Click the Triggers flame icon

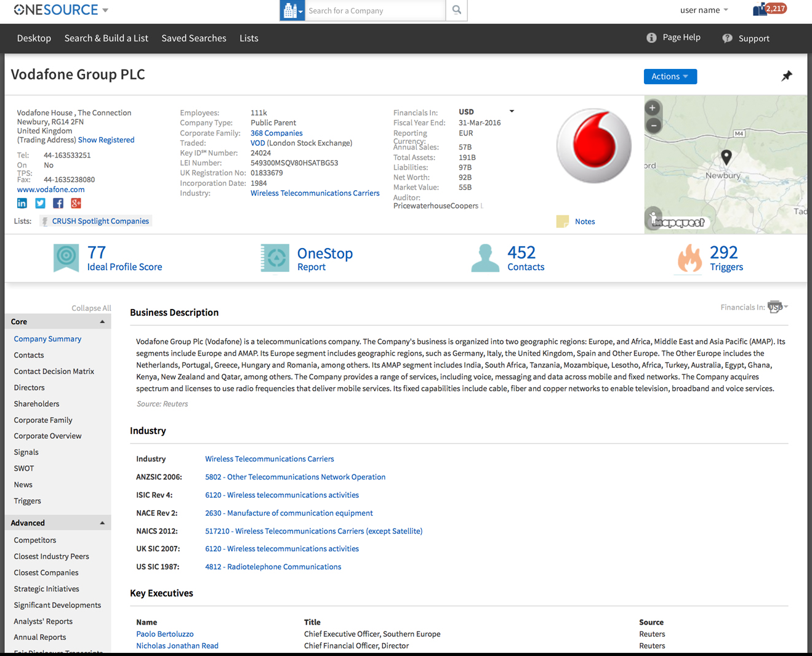tap(689, 258)
